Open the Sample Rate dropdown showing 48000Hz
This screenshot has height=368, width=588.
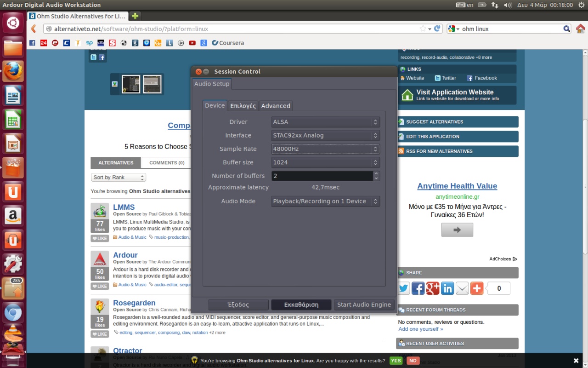(325, 149)
